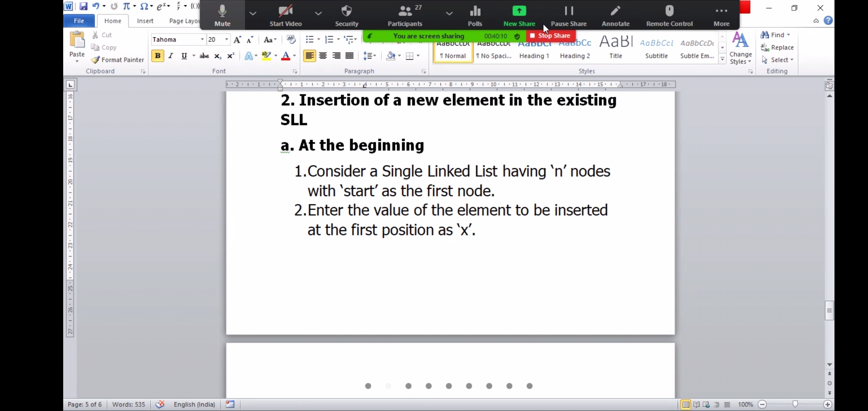This screenshot has width=868, height=411.
Task: Toggle Bold formatting button
Action: [157, 56]
